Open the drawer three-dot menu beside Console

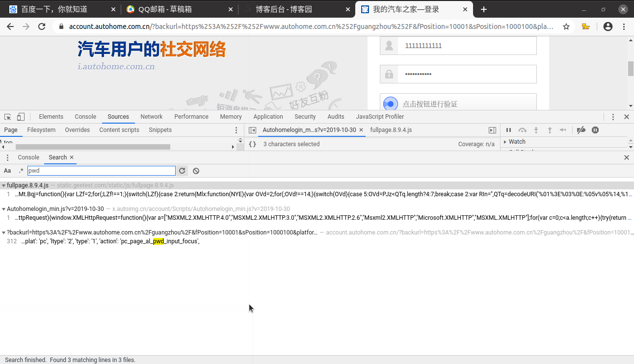click(7, 157)
